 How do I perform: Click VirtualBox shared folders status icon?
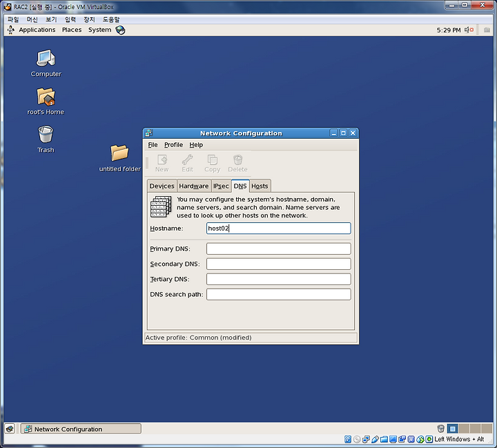coord(384,439)
